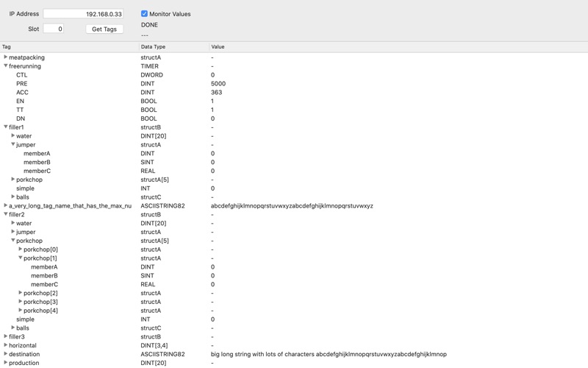Select memberB under porkchop[1]

tap(294, 275)
